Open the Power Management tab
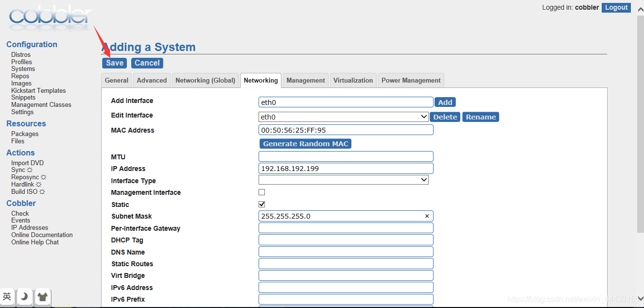Screen dimensions: 644x308 (411, 81)
